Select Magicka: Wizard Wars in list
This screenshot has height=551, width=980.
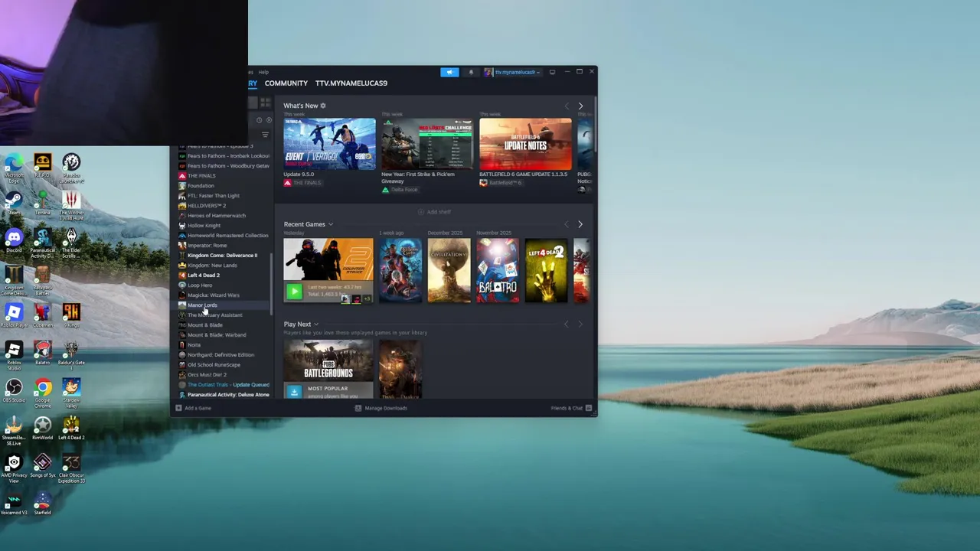225,295
